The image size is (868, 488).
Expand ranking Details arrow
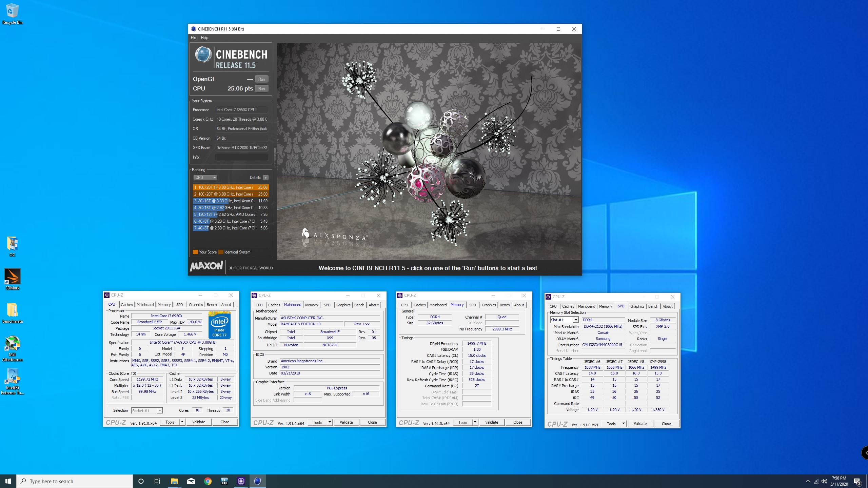[x=265, y=178]
